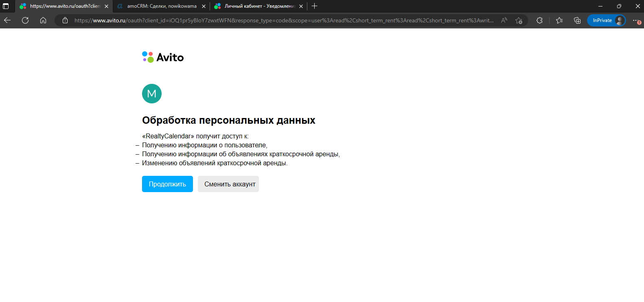Image resolution: width=644 pixels, height=302 pixels.
Task: Close the amoCRM tab
Action: point(204,6)
